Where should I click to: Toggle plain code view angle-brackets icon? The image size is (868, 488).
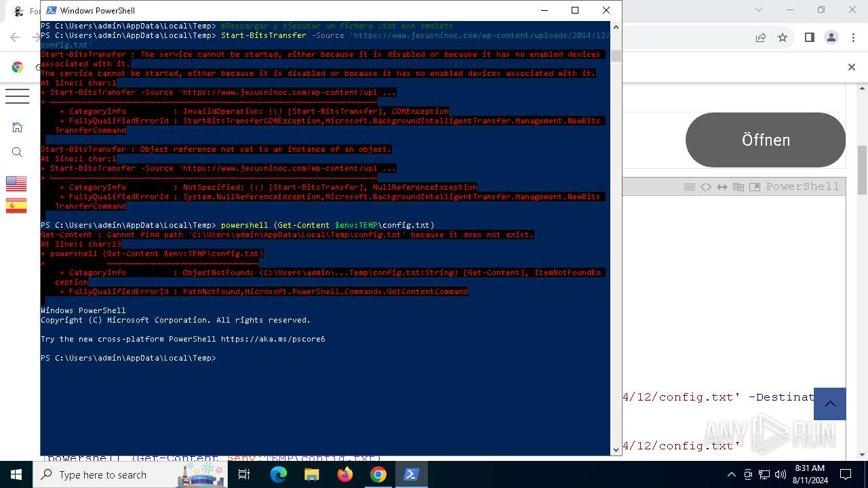tap(706, 186)
